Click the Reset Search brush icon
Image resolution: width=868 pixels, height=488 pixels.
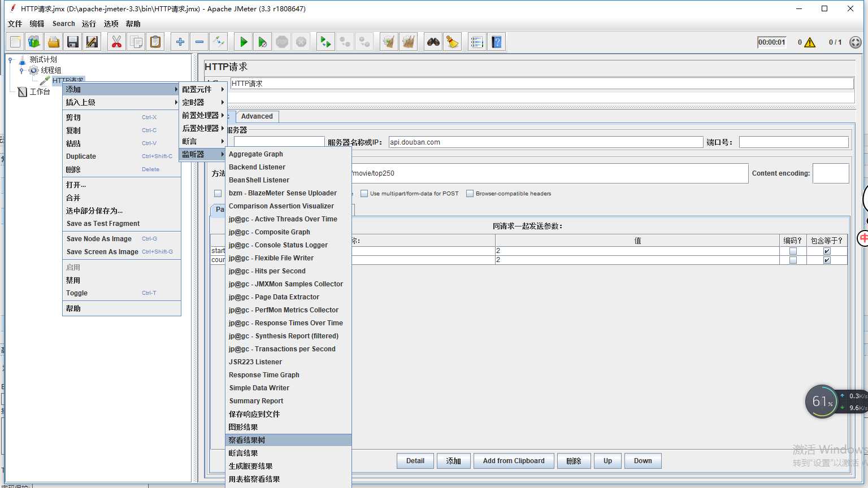tap(453, 42)
